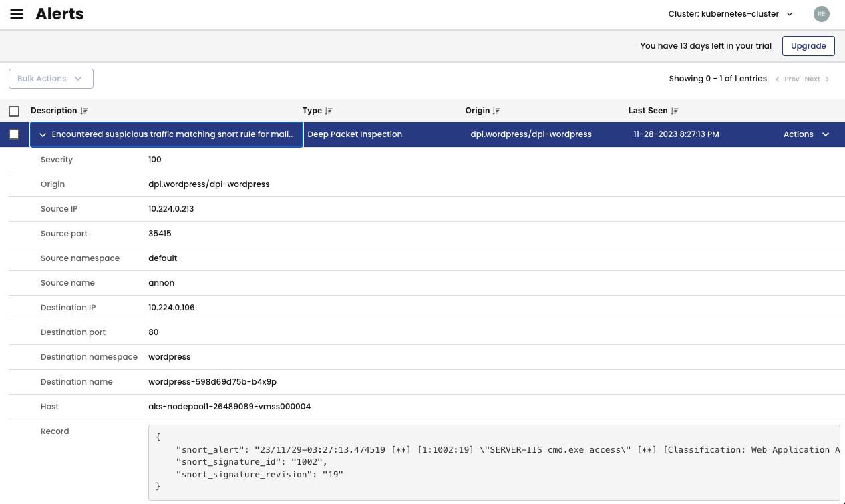
Task: Click the Description column header
Action: (x=54, y=111)
